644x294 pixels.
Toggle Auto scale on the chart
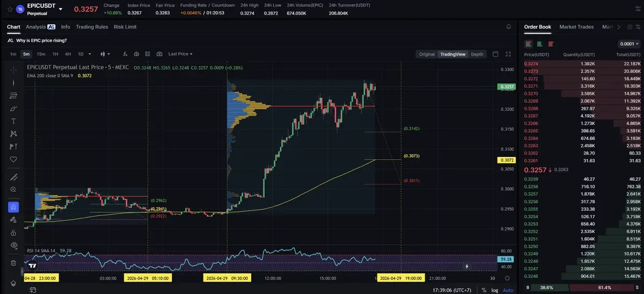click(508, 290)
